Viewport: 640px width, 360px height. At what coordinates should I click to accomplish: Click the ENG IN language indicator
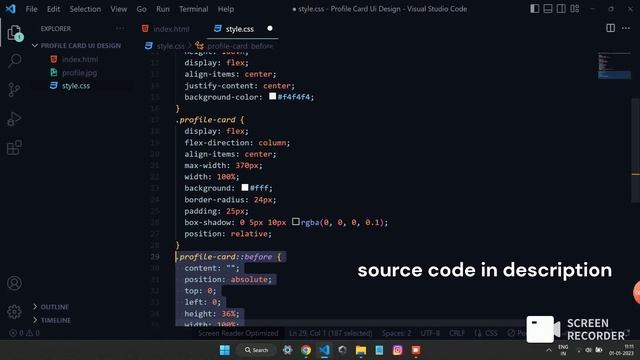[563, 350]
